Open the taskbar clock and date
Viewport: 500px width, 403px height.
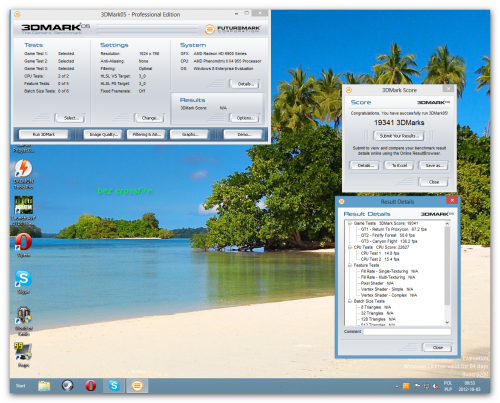click(469, 386)
